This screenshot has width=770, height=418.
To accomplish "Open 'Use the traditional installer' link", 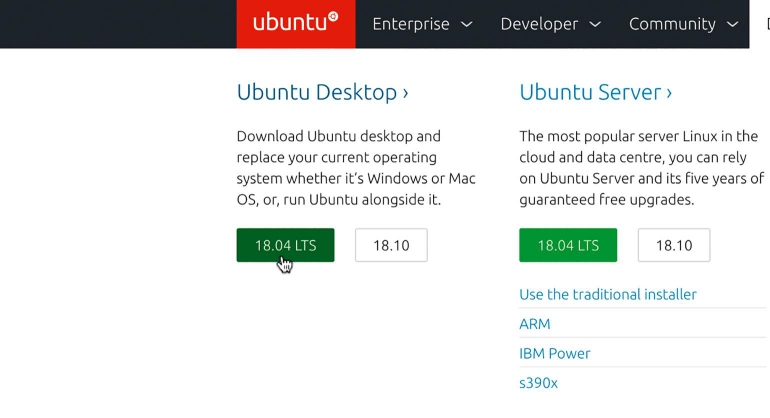I will 608,294.
